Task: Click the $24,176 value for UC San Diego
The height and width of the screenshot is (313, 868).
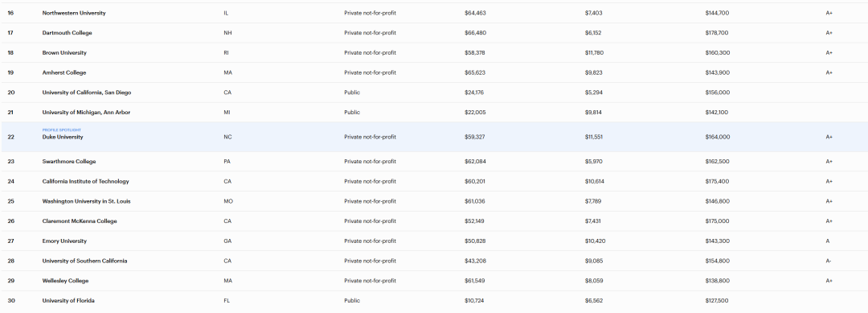Action: 474,93
